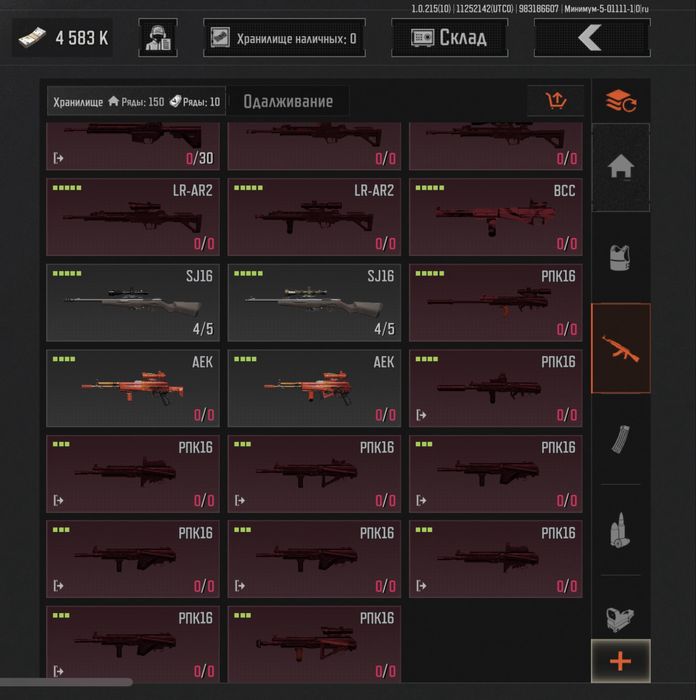696x700 pixels.
Task: Open Хранилище наличных cash storage
Action: pyautogui.click(x=284, y=38)
